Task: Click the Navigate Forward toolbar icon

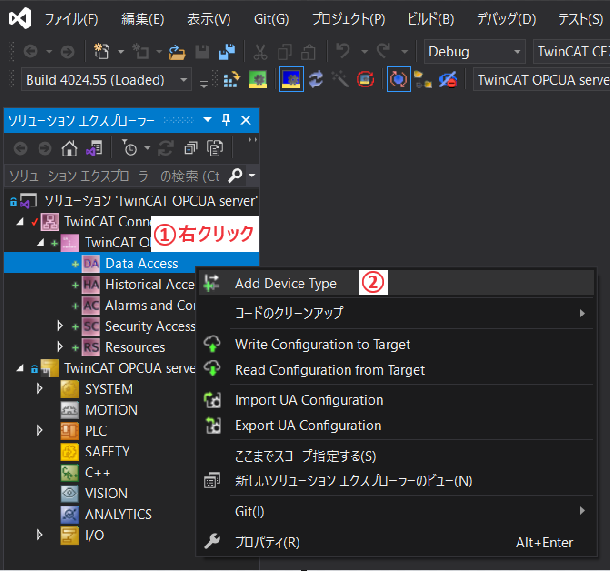Action: pos(67,51)
